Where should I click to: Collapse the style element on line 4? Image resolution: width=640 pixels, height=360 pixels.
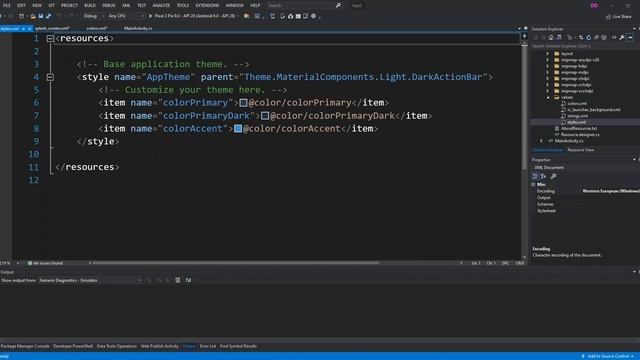[50, 77]
